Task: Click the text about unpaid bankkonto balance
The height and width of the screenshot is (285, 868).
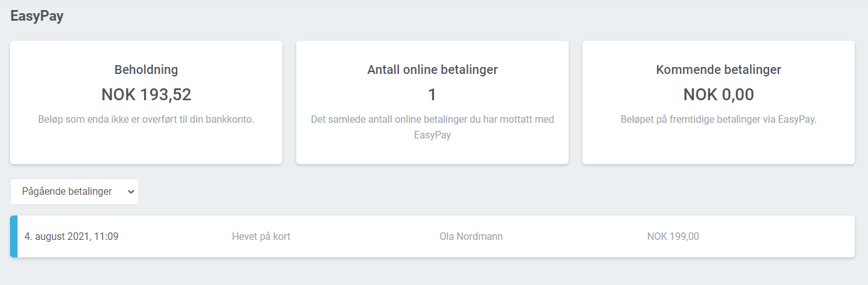Action: click(x=146, y=119)
